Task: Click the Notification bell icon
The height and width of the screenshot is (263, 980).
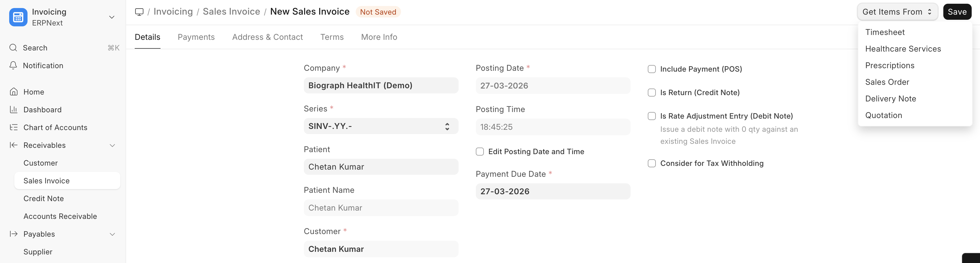Action: click(13, 65)
